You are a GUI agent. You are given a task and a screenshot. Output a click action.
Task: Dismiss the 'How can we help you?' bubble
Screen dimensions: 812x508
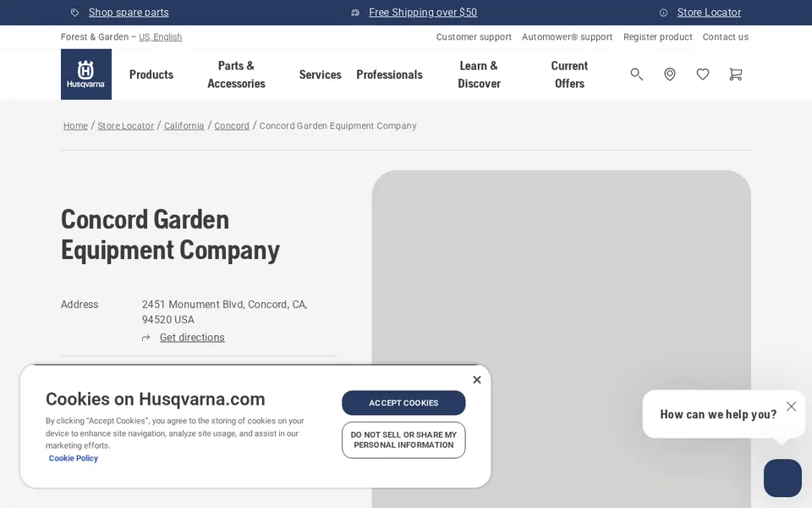click(791, 406)
